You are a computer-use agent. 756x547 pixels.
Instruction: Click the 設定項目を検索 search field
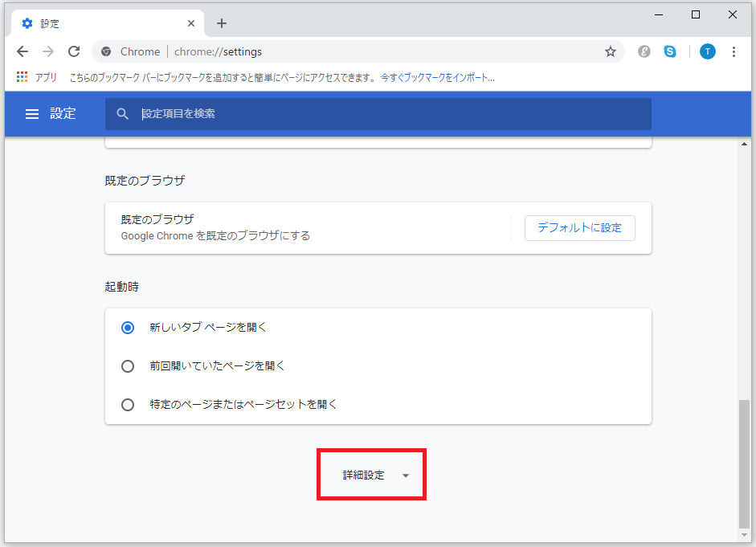click(386, 114)
